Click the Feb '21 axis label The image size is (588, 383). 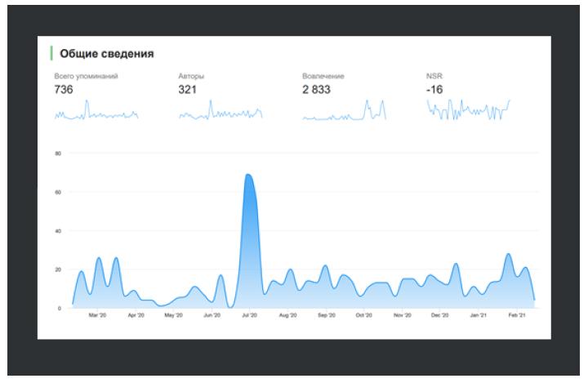coord(517,315)
